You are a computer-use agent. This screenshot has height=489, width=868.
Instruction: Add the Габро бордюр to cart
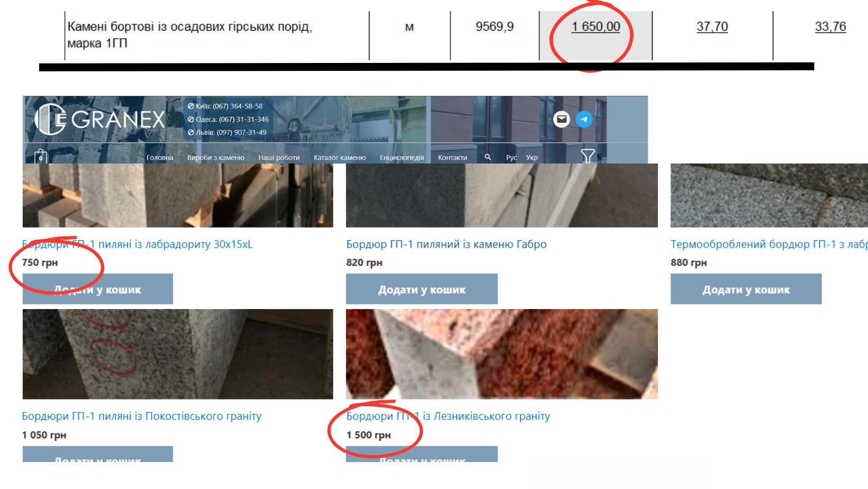[421, 289]
